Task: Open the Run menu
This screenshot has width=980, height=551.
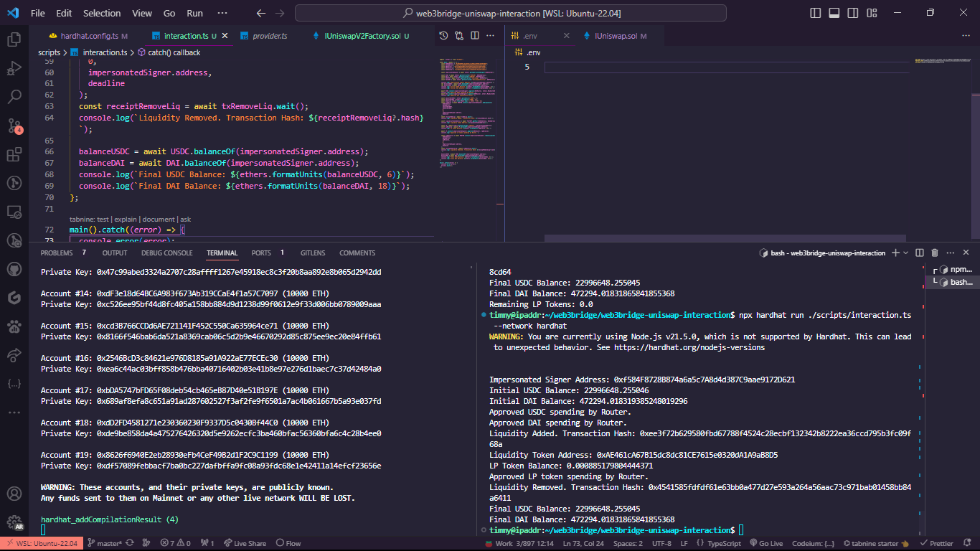Action: (x=194, y=13)
